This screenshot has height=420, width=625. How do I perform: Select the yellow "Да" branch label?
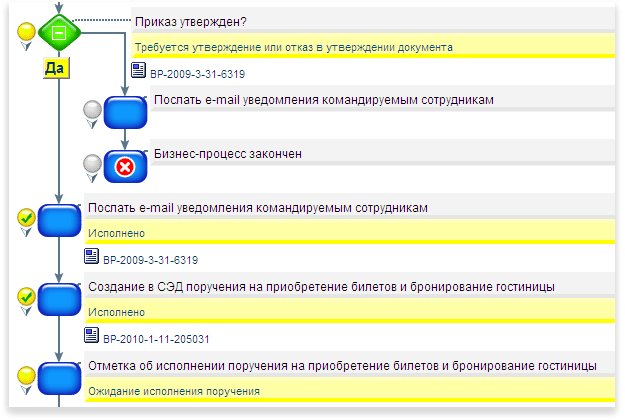57,69
